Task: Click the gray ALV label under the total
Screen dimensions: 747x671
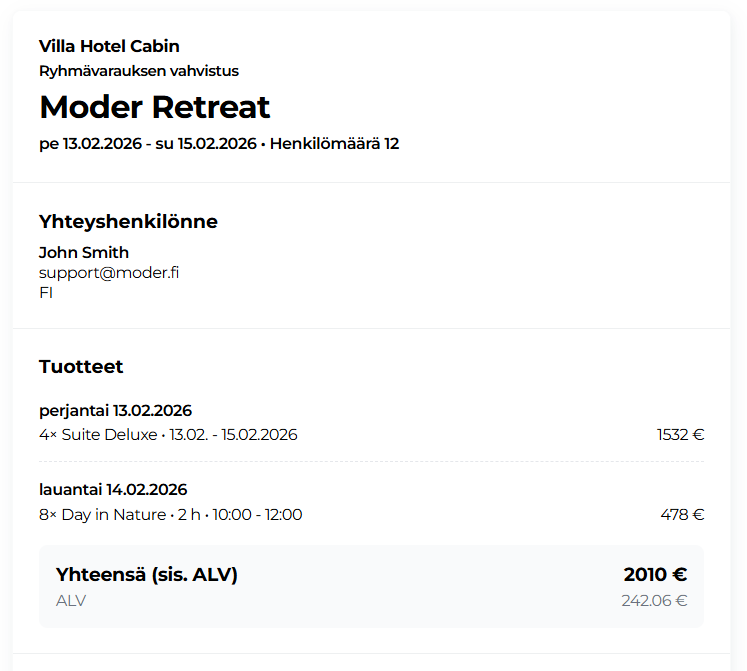Action: pyautogui.click(x=71, y=601)
